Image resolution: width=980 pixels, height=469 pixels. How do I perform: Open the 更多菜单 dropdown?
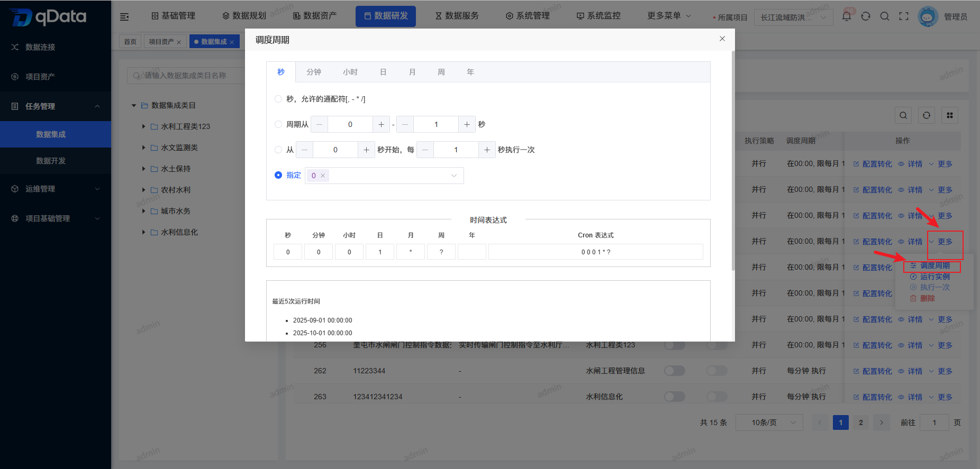click(x=669, y=16)
